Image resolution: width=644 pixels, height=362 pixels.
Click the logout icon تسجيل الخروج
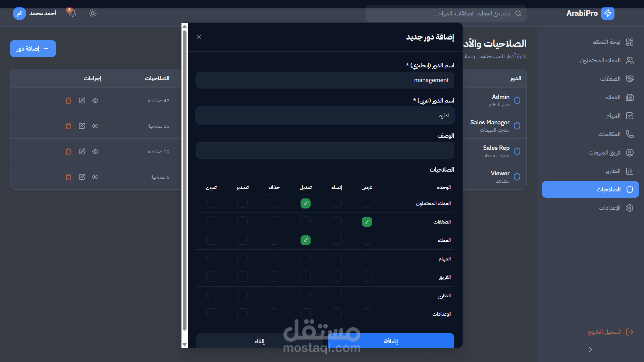(x=630, y=332)
